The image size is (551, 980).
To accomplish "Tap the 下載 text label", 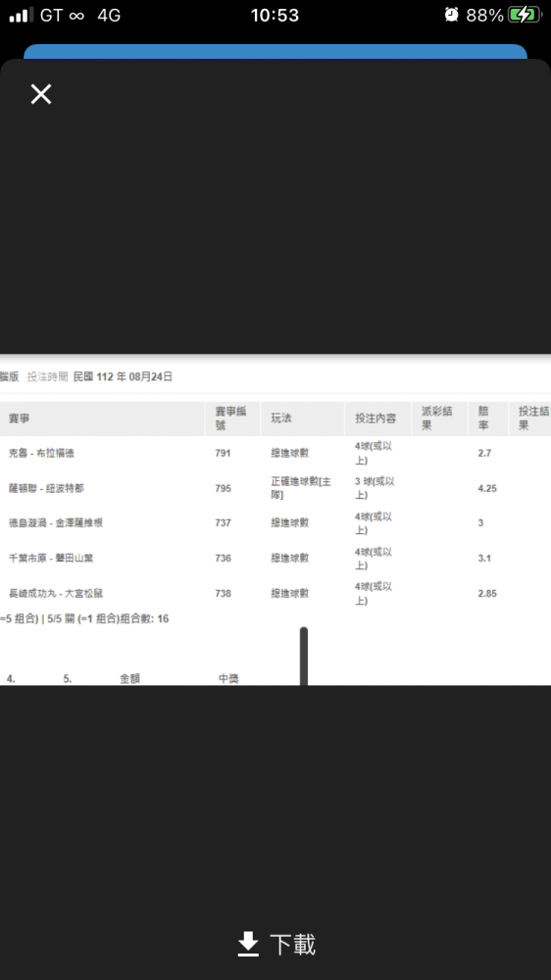I will tap(293, 945).
